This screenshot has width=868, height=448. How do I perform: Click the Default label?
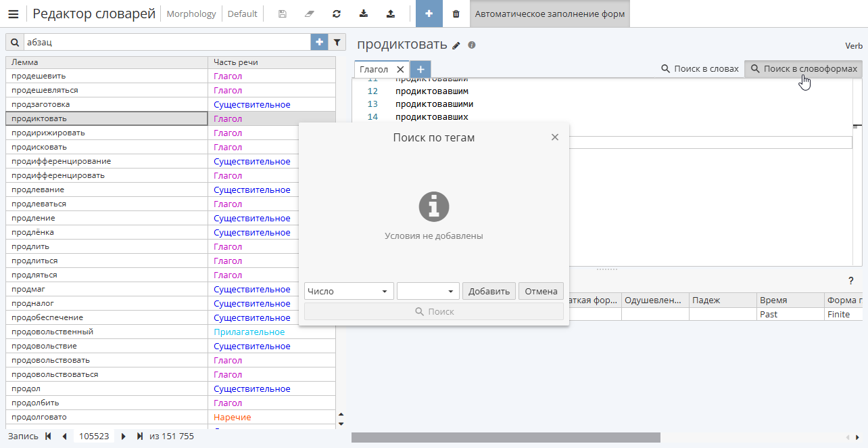pyautogui.click(x=242, y=14)
